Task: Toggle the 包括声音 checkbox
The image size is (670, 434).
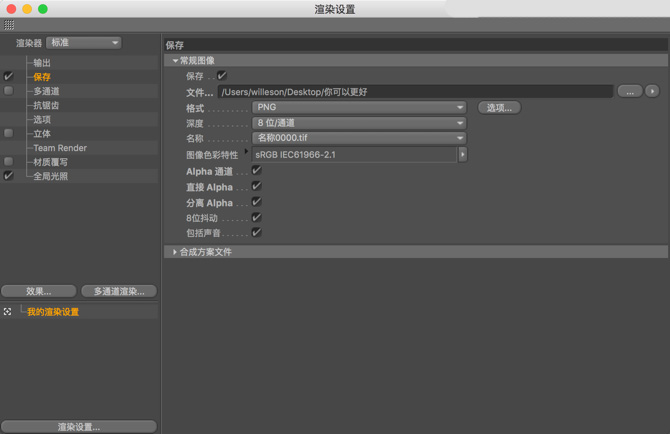Action: (256, 232)
